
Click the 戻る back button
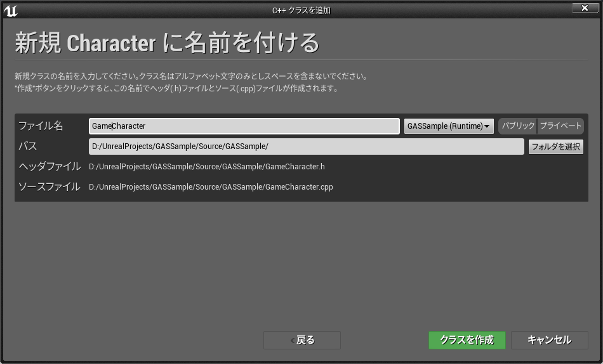pos(302,340)
